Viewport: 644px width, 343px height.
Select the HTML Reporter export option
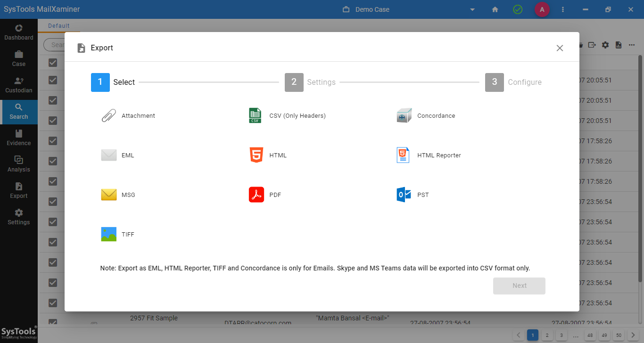(429, 155)
